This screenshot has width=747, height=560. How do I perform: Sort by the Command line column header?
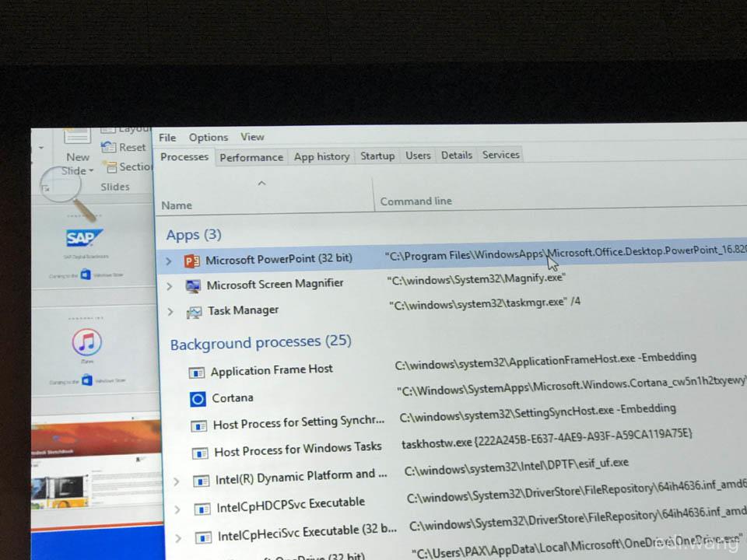(416, 201)
